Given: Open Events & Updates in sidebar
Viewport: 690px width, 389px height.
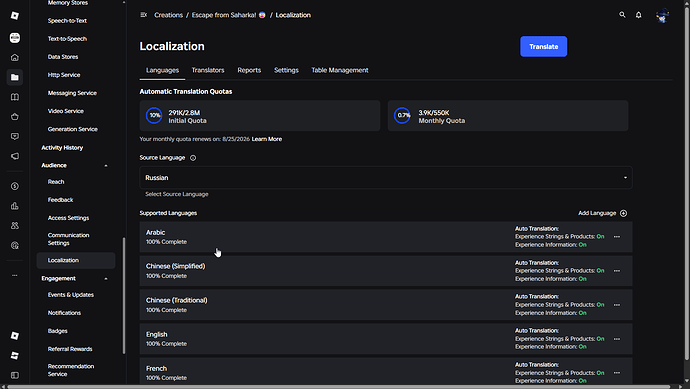Looking at the screenshot, I should [x=71, y=295].
